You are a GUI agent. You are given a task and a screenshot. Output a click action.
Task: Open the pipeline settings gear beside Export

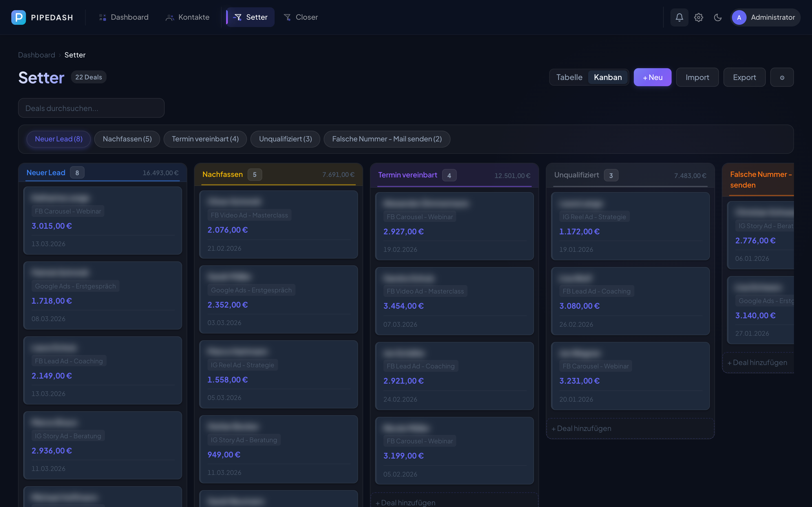point(782,77)
